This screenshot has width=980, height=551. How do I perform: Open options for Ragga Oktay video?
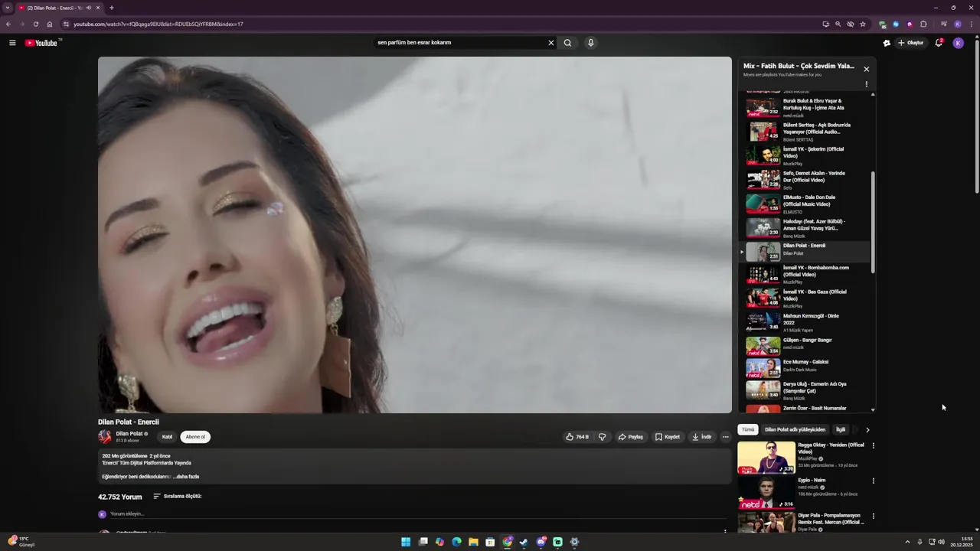coord(874,445)
